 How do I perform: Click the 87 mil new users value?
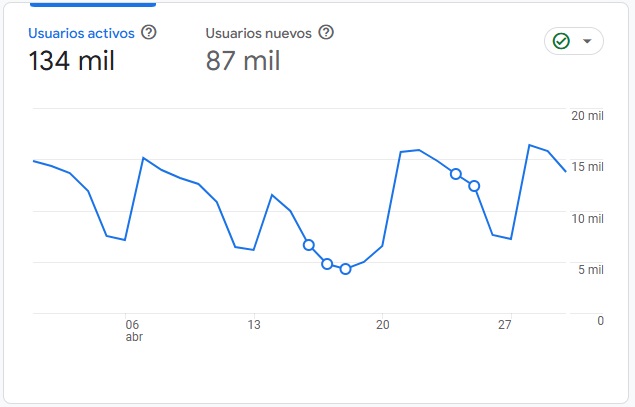(243, 61)
